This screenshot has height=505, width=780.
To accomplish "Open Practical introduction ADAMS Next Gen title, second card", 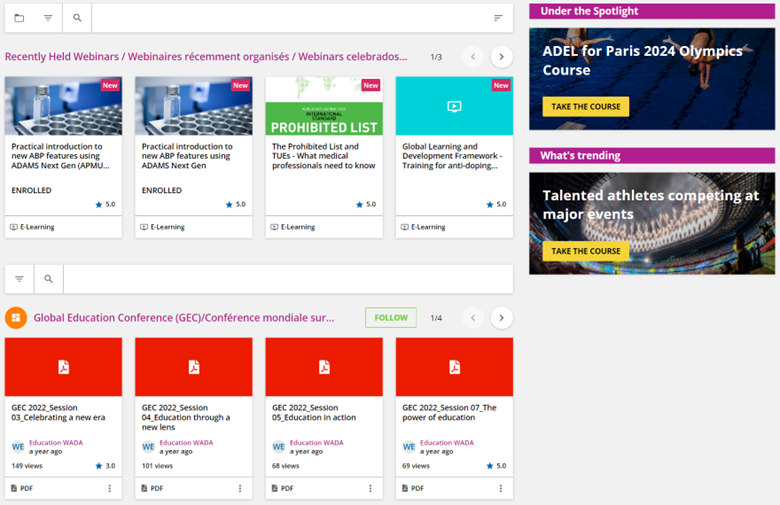I will (187, 156).
